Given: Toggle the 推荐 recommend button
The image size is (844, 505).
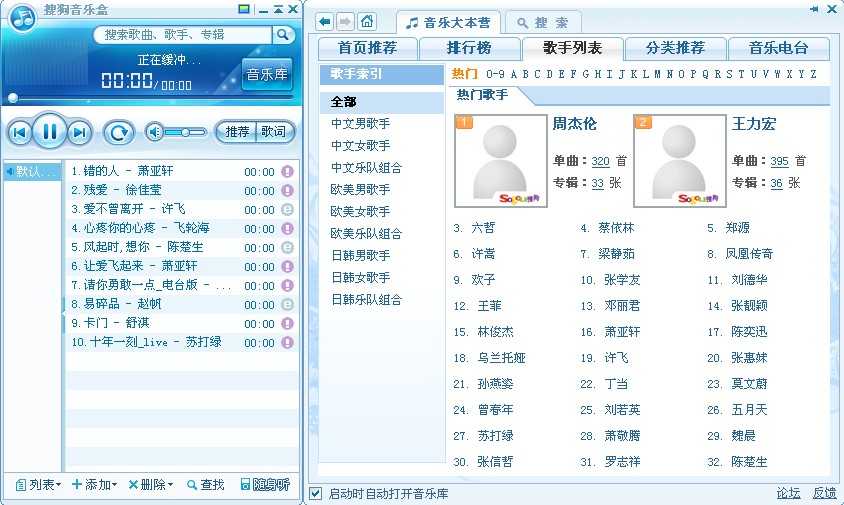Looking at the screenshot, I should point(238,132).
